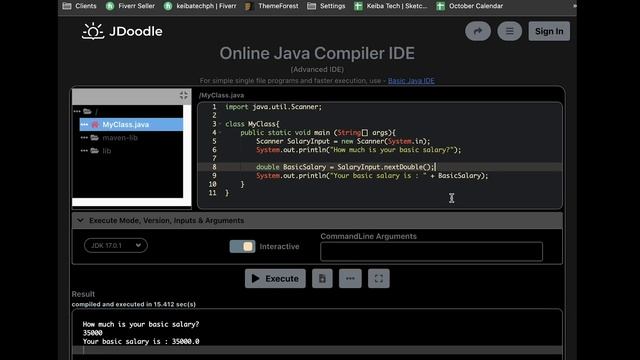Run code with Execute button
This screenshot has height=360, width=640.
[x=275, y=278]
